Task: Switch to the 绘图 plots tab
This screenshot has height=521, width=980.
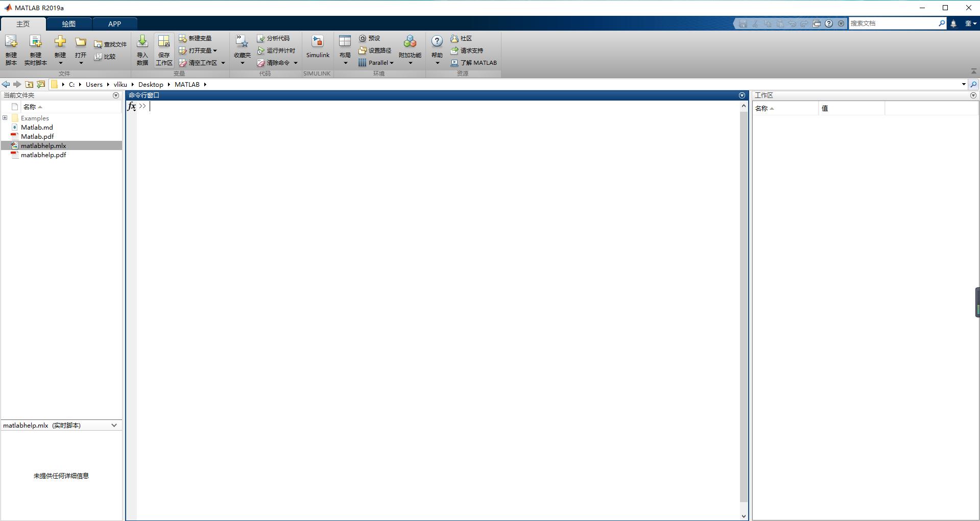Action: pos(69,24)
